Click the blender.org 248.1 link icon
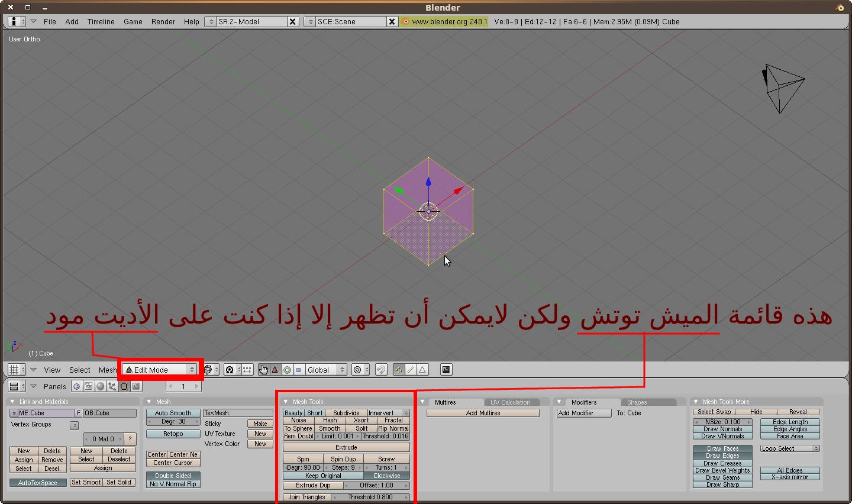The image size is (852, 504). (406, 21)
